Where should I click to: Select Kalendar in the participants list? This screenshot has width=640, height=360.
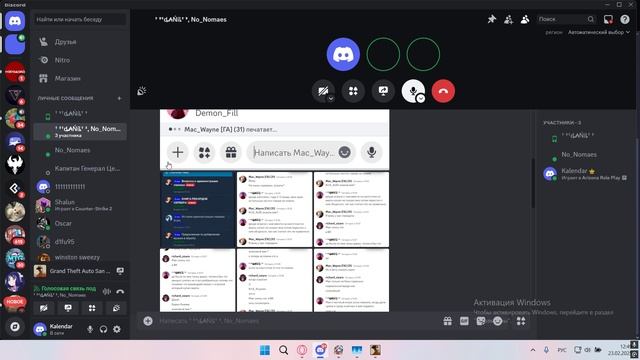coord(586,173)
